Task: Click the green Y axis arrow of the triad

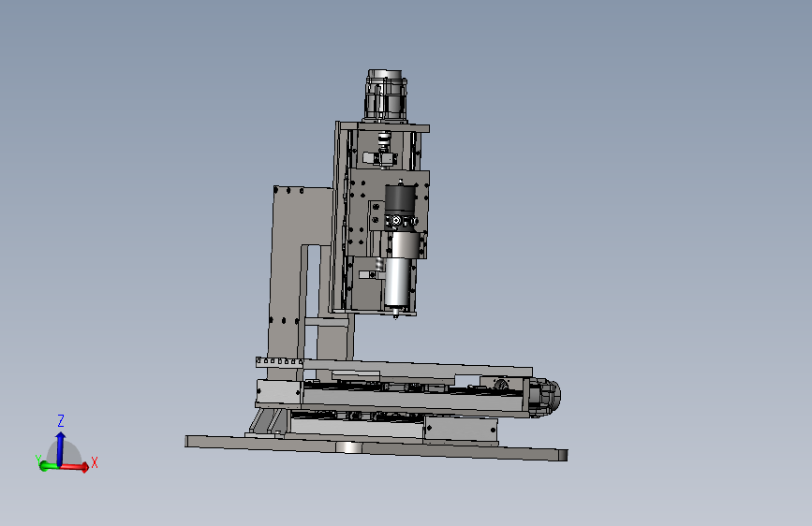Action: point(49,466)
